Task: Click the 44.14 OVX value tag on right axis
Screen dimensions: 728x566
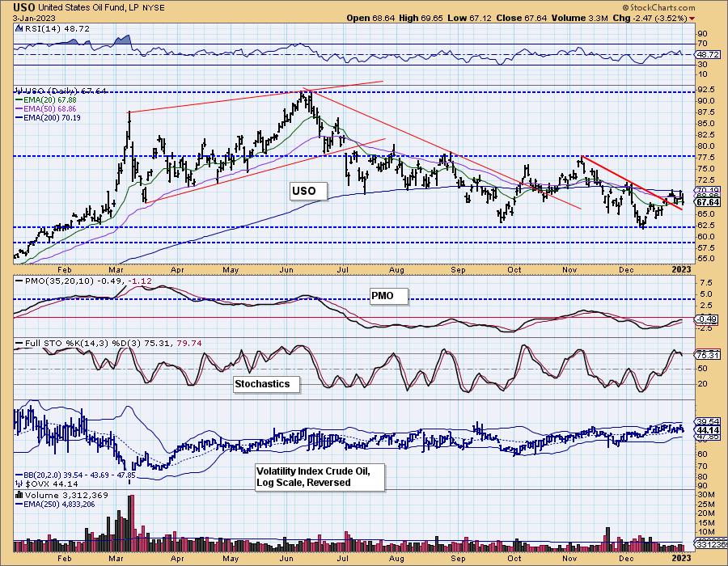Action: 709,430
